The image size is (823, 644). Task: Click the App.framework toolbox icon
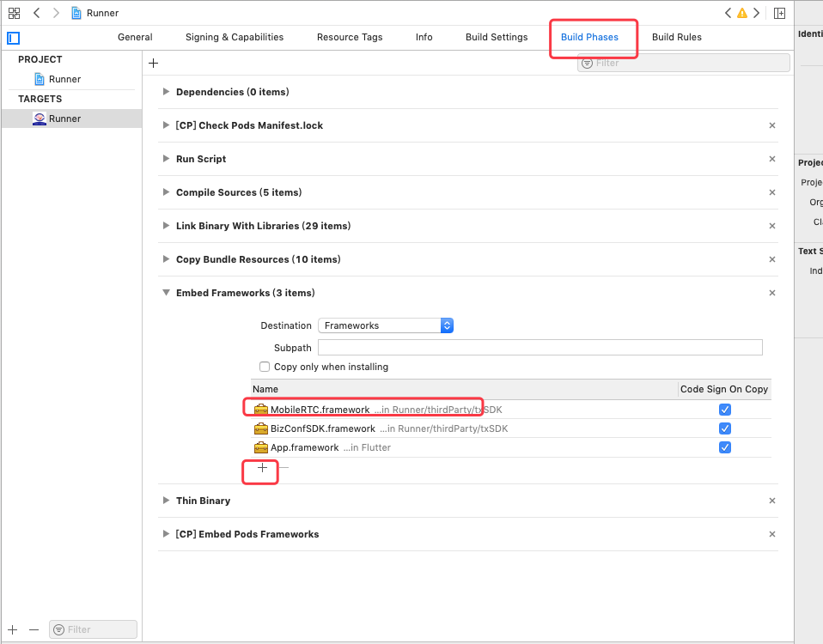pyautogui.click(x=261, y=447)
